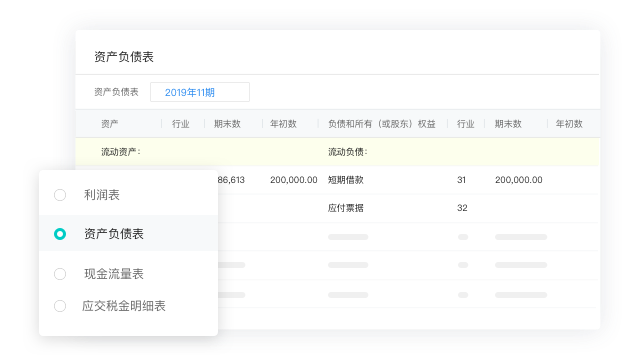
Task: Open the 2019年11期 period dropdown
Action: (x=200, y=92)
